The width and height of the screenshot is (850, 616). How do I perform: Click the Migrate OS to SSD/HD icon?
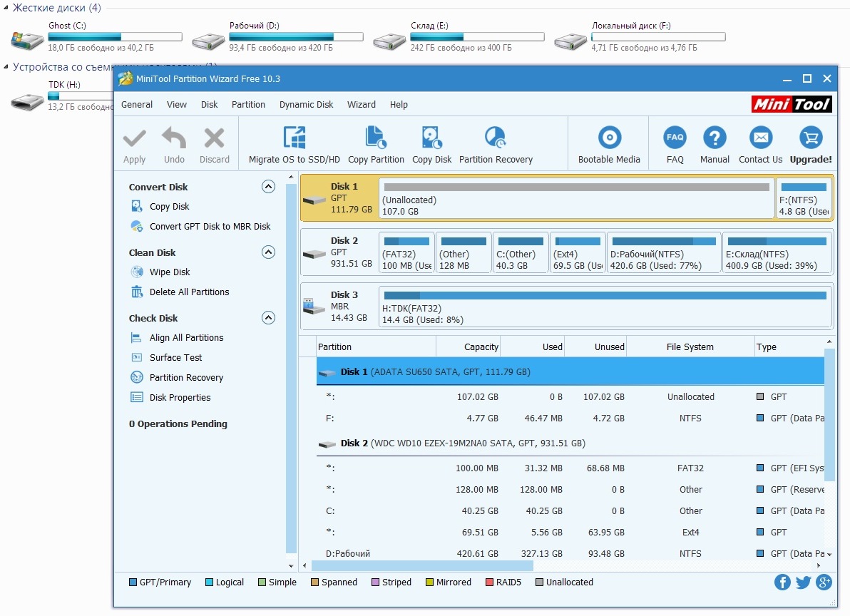295,138
